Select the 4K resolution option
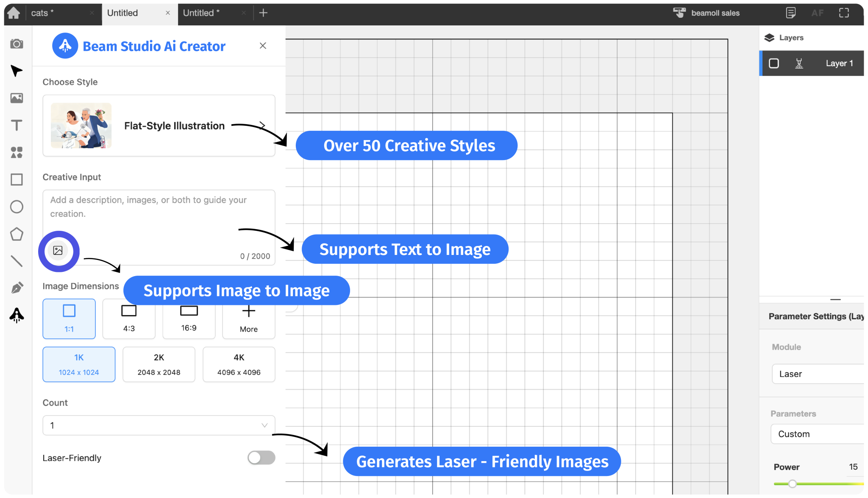Screen dimensions: 868x498 [239, 364]
